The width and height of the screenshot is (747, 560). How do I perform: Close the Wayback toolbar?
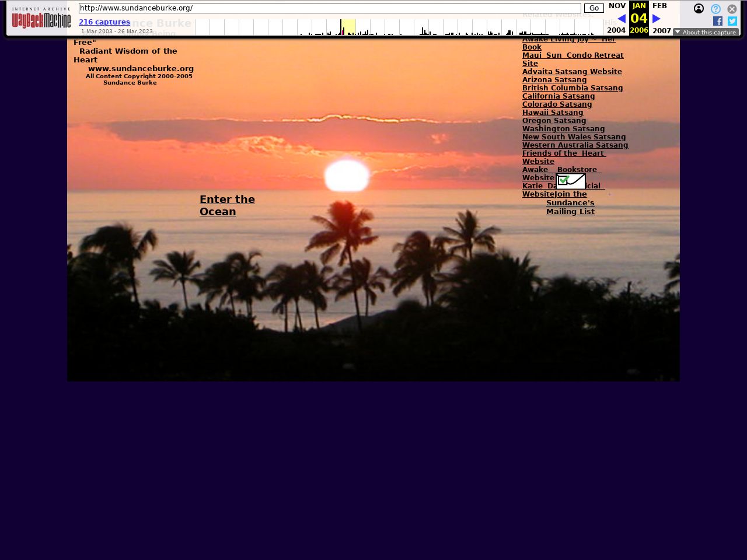point(732,9)
